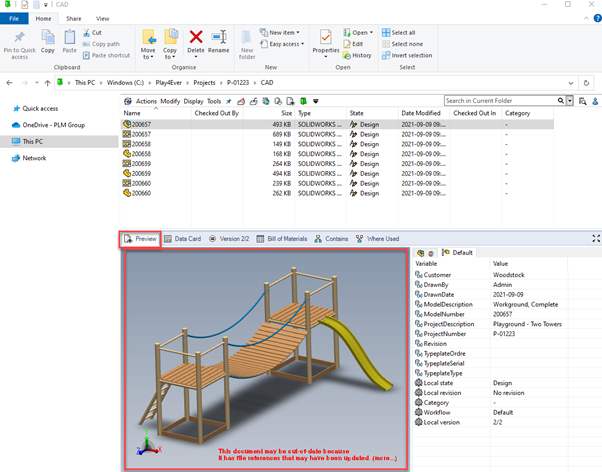602x472 pixels.
Task: Click the Paste icon in the ribbon
Action: pyautogui.click(x=69, y=37)
